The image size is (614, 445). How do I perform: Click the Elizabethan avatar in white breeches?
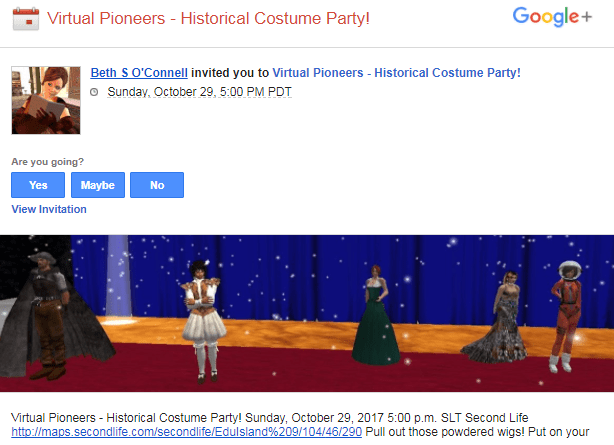pyautogui.click(x=204, y=321)
